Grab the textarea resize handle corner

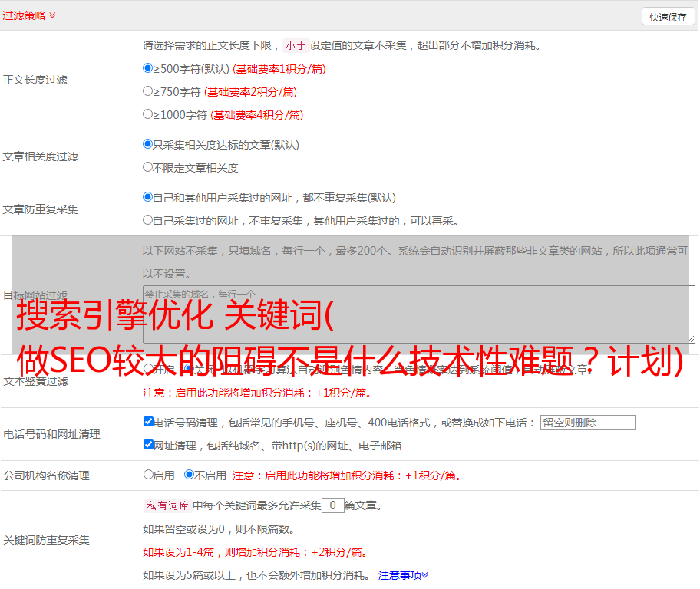tap(691, 339)
